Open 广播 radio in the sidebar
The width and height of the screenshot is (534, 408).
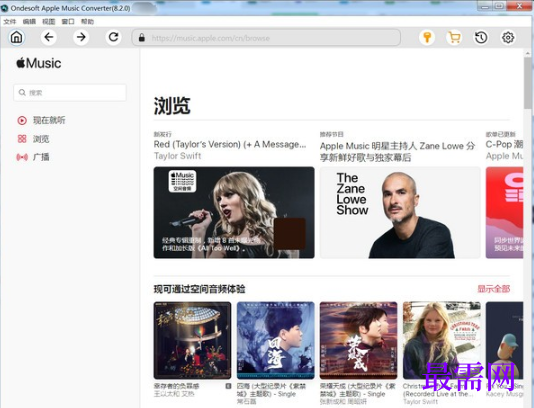pyautogui.click(x=33, y=157)
